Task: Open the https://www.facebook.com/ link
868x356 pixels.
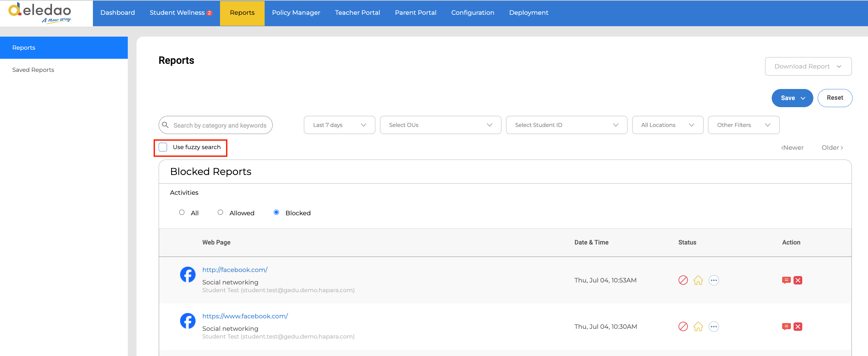Action: (x=245, y=316)
